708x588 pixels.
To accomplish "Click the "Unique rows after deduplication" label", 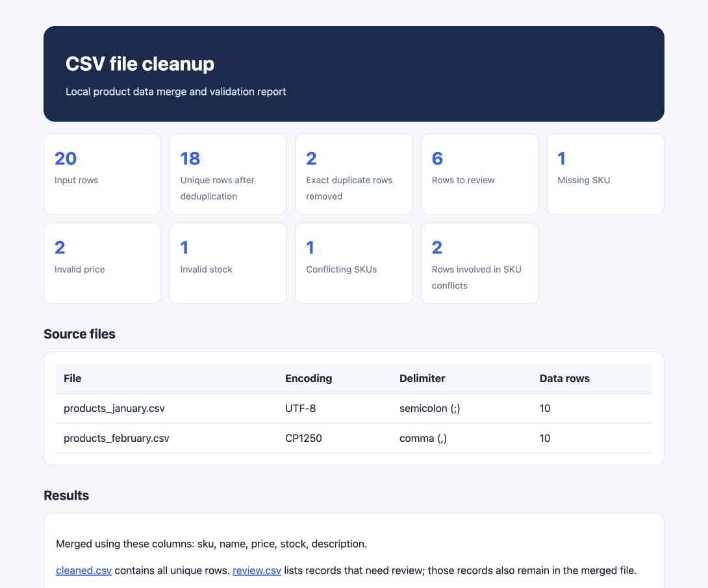I will coord(217,188).
